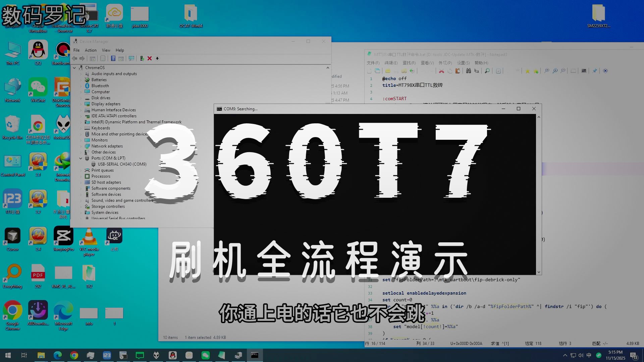
Task: Click yellow Favorites star in Notepad3 toolbar
Action: 528,71
